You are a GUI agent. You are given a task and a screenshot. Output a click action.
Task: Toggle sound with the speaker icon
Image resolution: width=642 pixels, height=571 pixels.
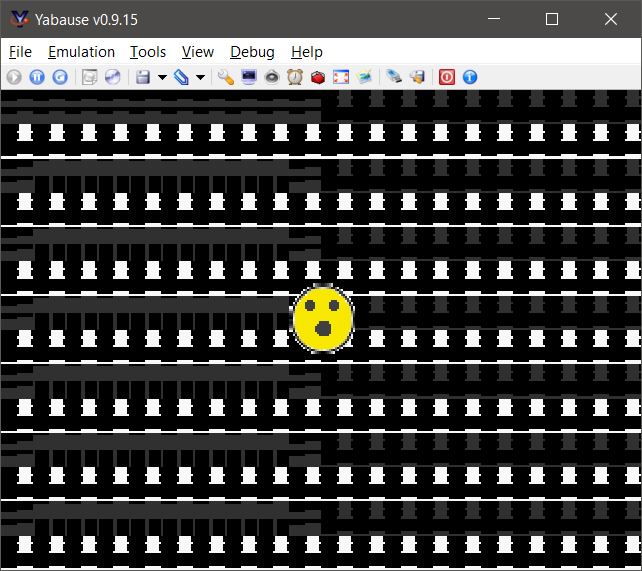click(x=272, y=77)
